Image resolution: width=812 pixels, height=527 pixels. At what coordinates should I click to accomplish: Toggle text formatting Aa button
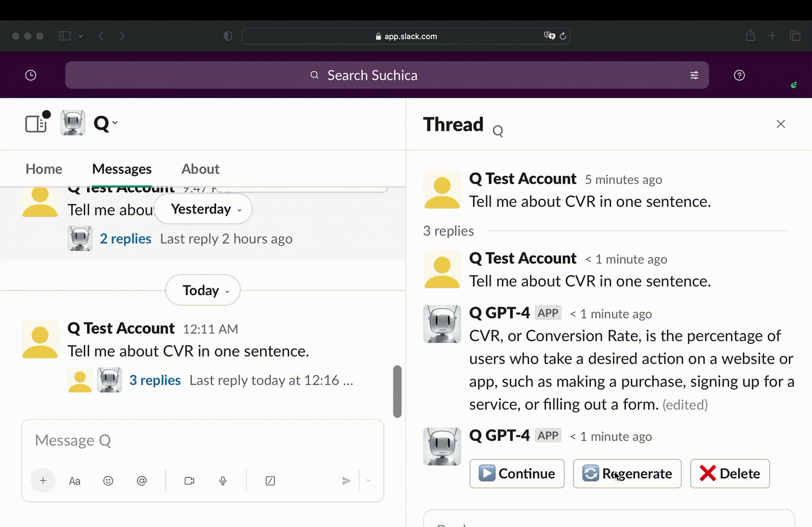(x=75, y=481)
